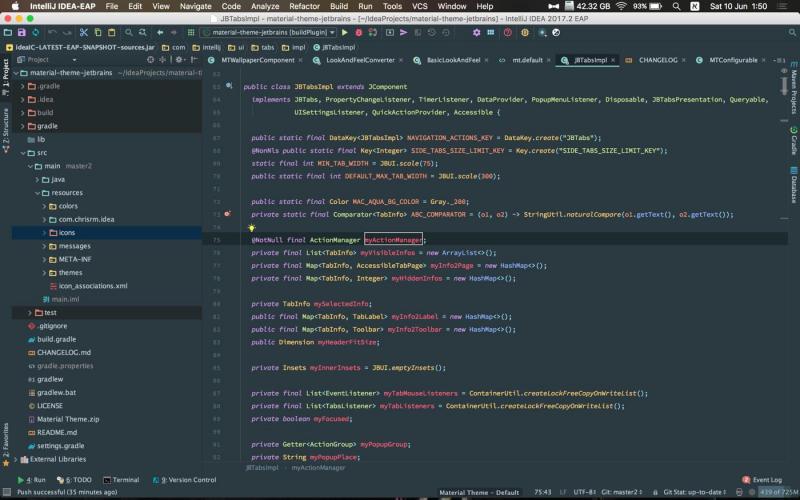
Task: Click the Collapse All icon in Project panel
Action: click(x=162, y=60)
